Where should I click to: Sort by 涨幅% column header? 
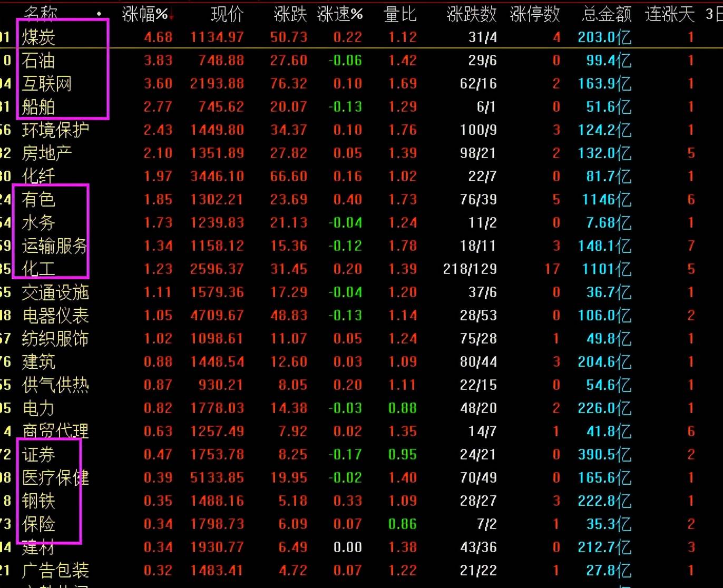(x=145, y=14)
